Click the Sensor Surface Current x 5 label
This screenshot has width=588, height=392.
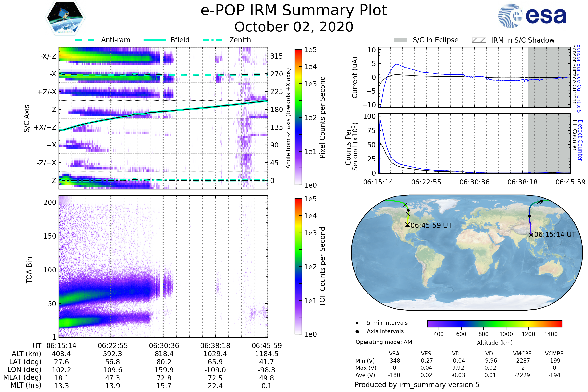click(579, 78)
